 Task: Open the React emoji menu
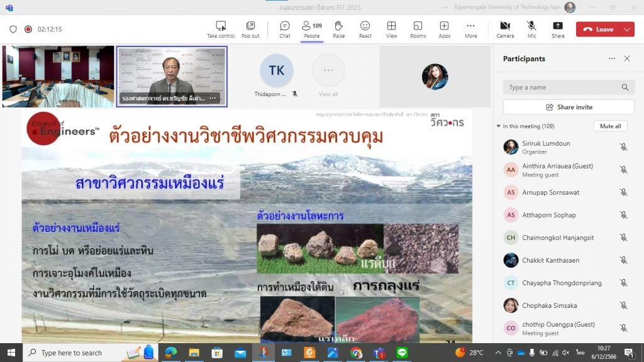pos(365,29)
